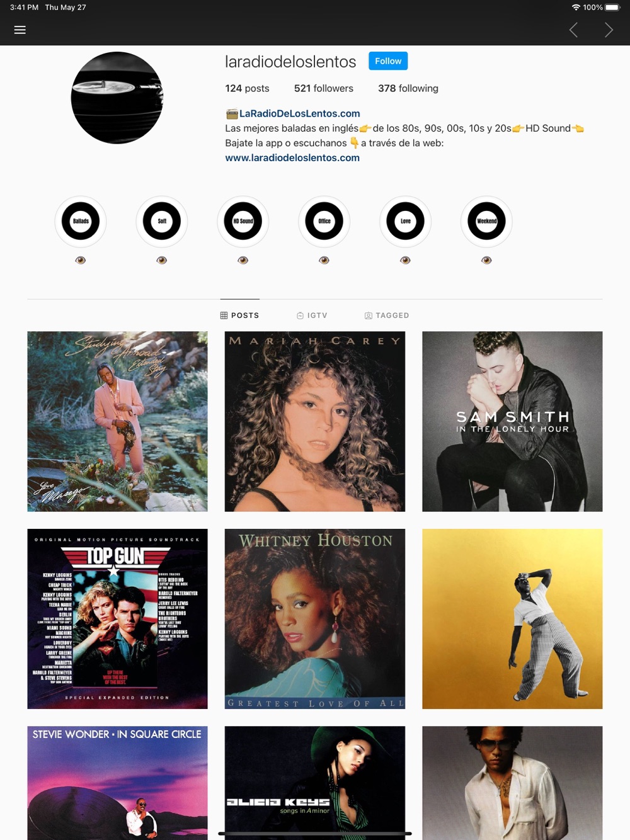Open the www.laradiodeloslentos.com link

coord(292,158)
